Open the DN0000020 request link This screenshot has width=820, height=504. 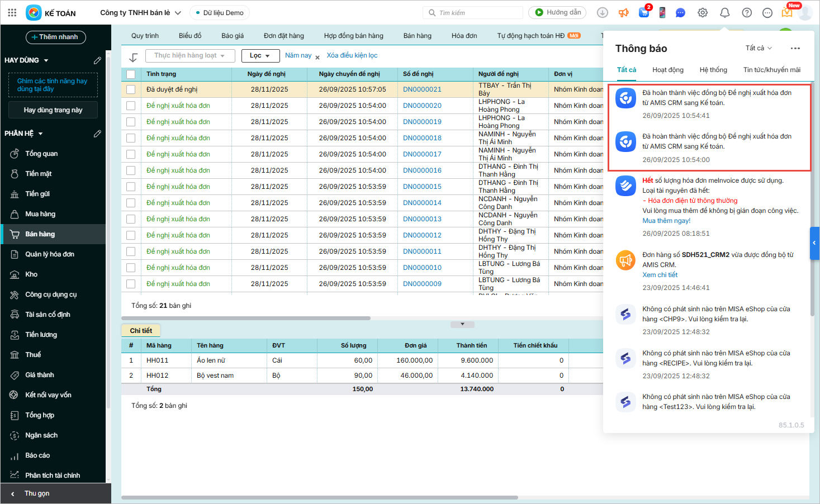[x=422, y=106]
